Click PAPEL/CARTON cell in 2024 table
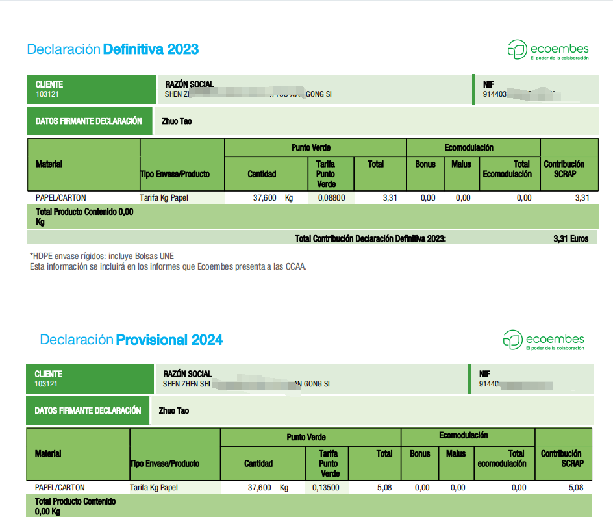This screenshot has width=614, height=518. click(x=59, y=487)
